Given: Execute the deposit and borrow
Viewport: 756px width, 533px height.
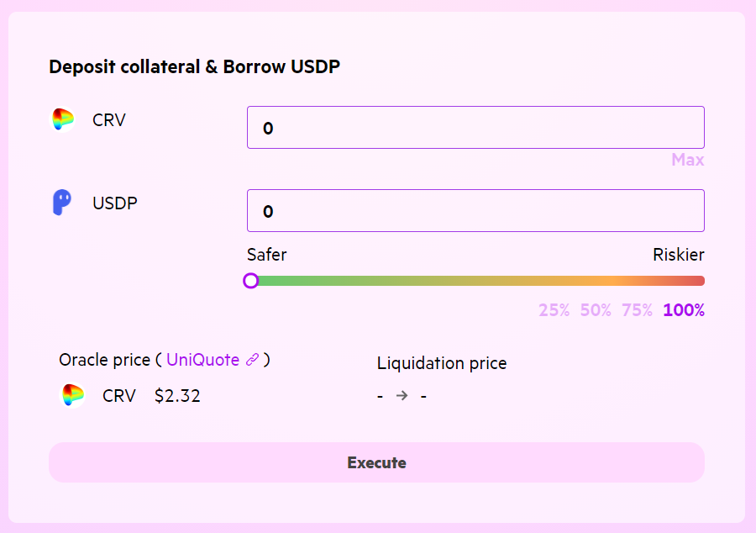Looking at the screenshot, I should (376, 462).
